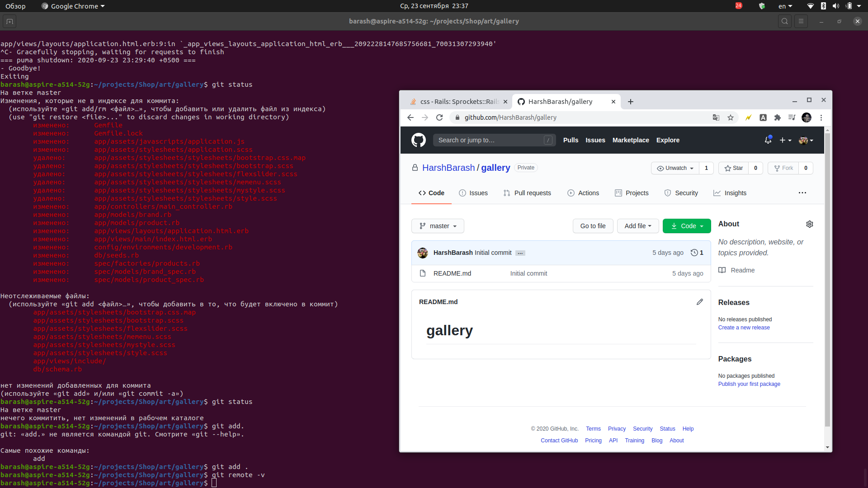
Task: Click the GitHub Octocat logo
Action: tap(418, 140)
